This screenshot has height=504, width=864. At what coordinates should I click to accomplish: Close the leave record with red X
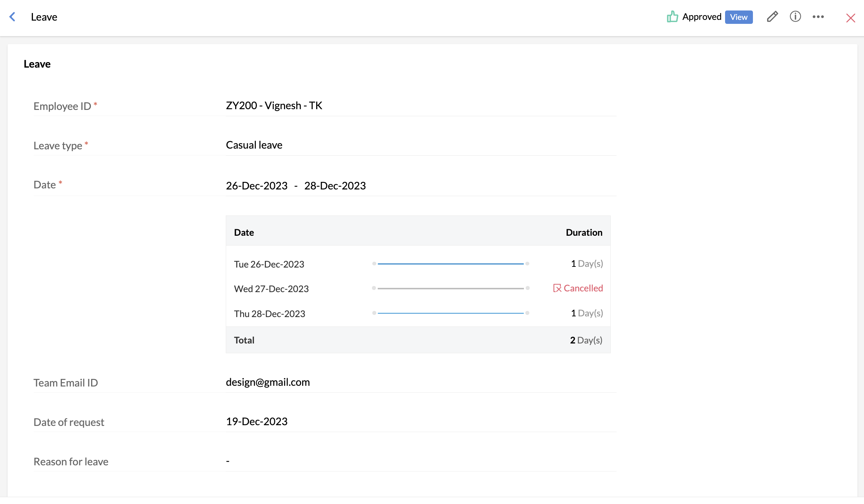851,18
